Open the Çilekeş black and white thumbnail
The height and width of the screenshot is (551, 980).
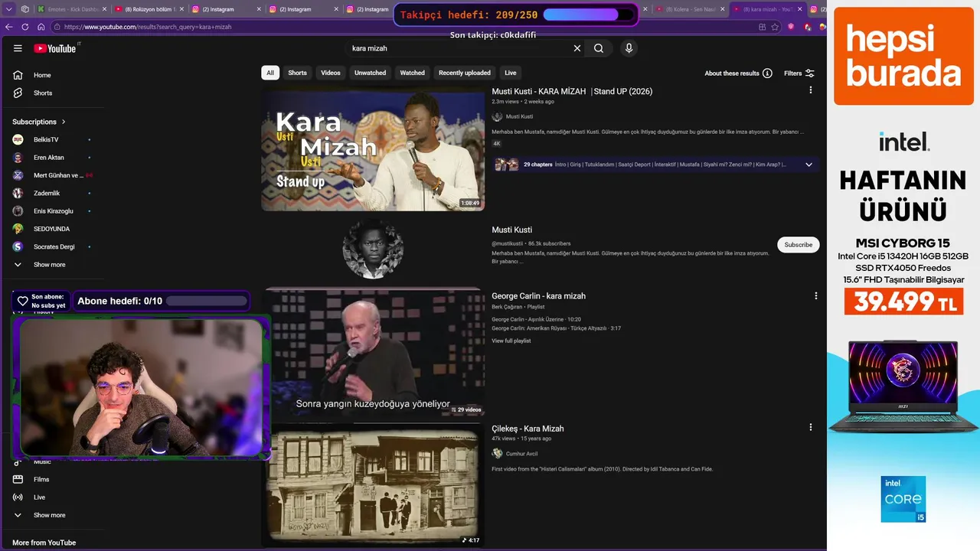coord(373,486)
